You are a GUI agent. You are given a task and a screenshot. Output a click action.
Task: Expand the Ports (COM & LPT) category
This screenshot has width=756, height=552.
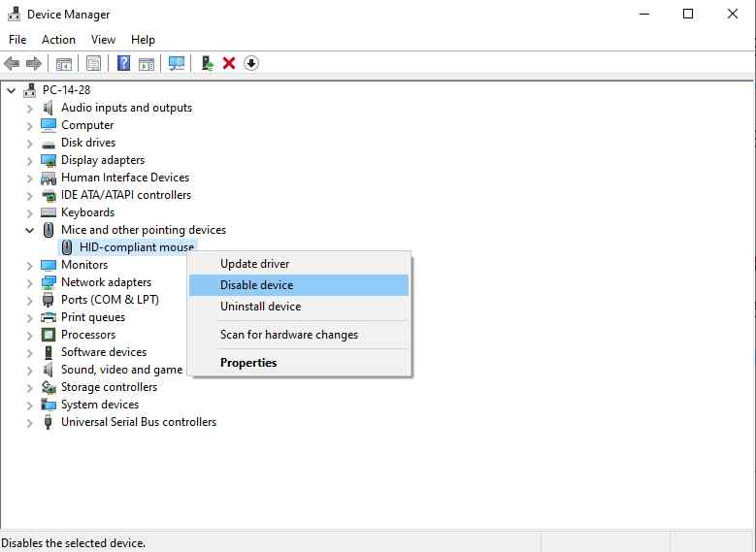tap(30, 301)
